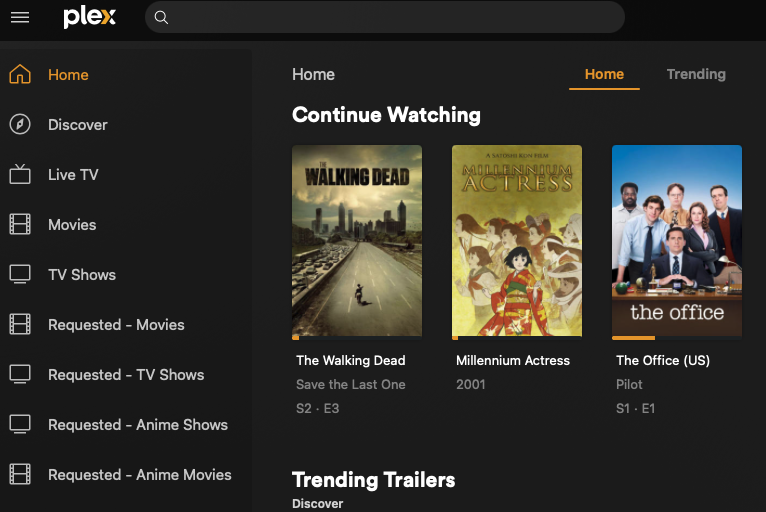This screenshot has height=512, width=766.
Task: Click The Walking Dead progress bar
Action: click(357, 338)
